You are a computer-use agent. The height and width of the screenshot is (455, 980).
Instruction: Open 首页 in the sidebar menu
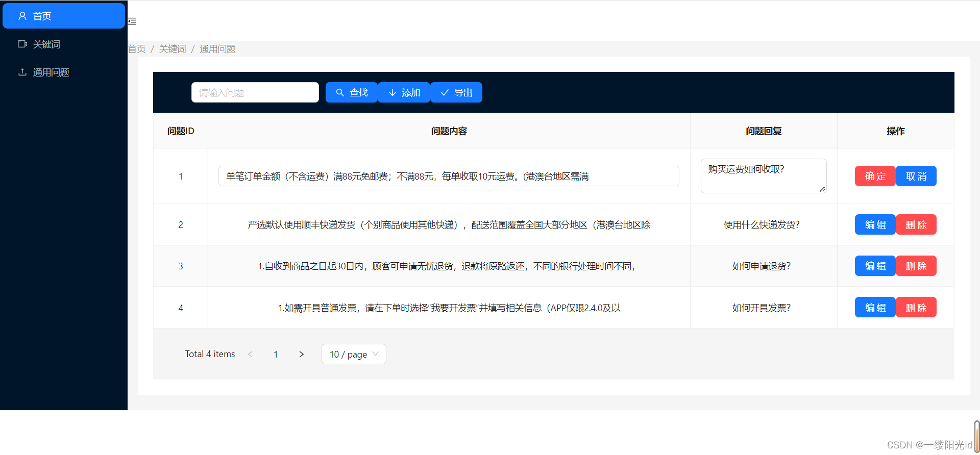click(64, 16)
